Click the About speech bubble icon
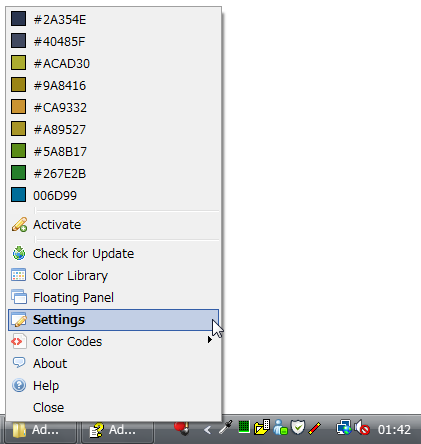421x444 pixels. tap(19, 363)
